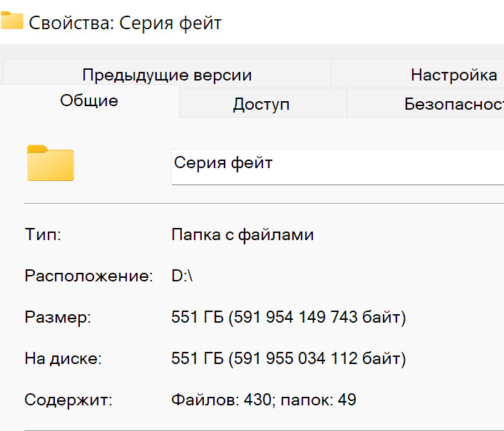Switch to the Предыдущие версии tab
504x431 pixels.
[167, 75]
